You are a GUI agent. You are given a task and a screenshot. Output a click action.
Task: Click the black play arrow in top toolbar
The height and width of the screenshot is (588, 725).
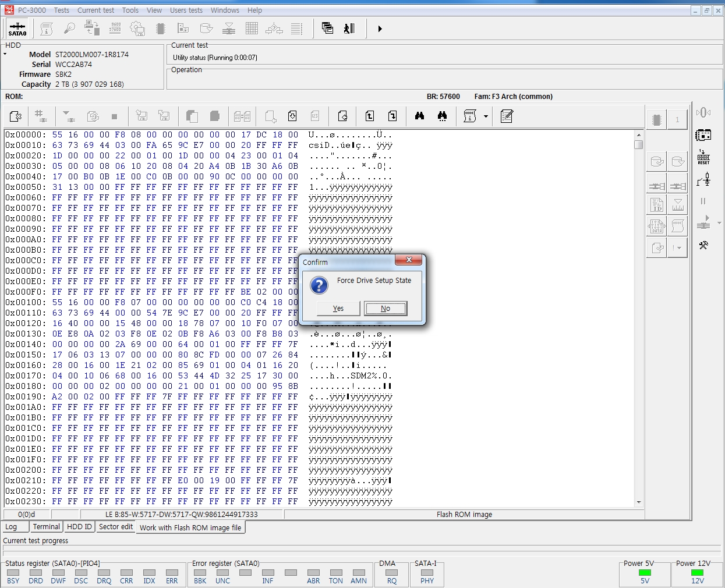[380, 29]
